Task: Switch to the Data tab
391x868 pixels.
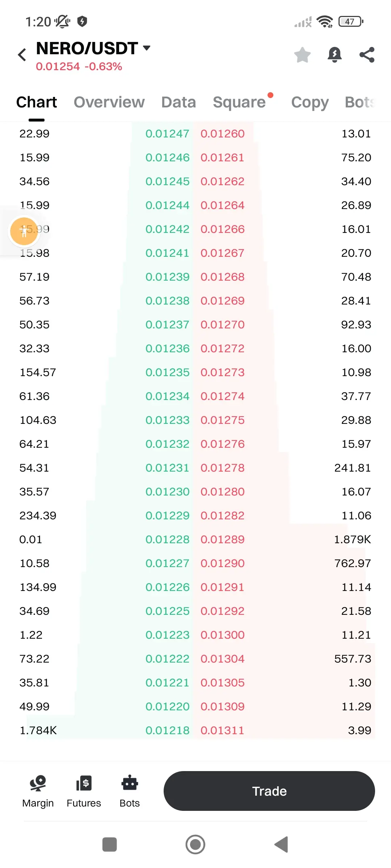Action: [178, 102]
